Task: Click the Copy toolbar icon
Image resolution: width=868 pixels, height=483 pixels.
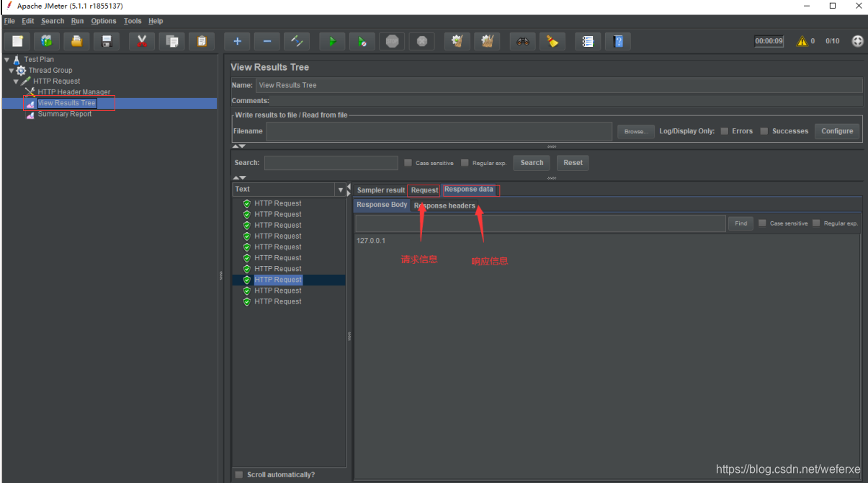Action: click(x=172, y=41)
